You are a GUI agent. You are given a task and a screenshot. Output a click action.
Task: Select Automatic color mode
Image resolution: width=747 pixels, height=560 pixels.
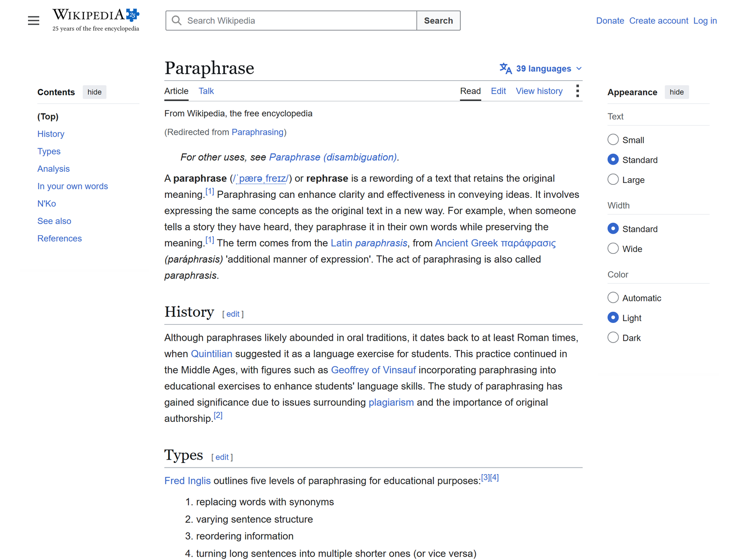[613, 298]
